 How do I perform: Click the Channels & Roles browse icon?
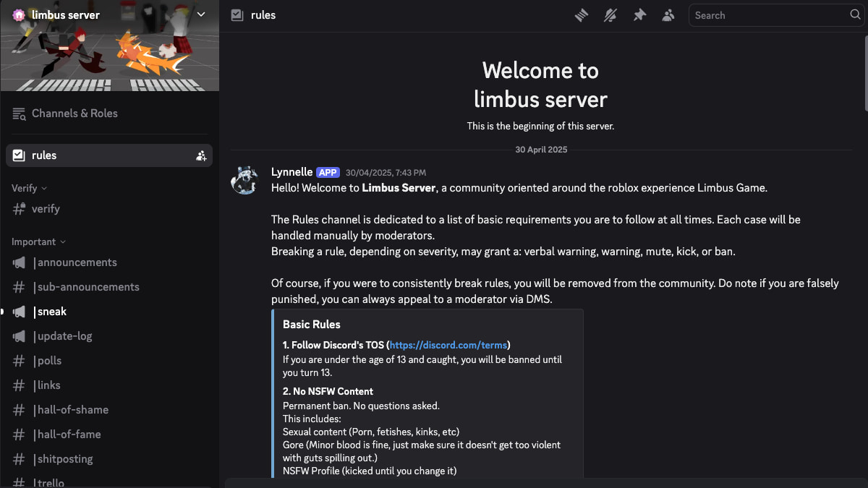19,113
